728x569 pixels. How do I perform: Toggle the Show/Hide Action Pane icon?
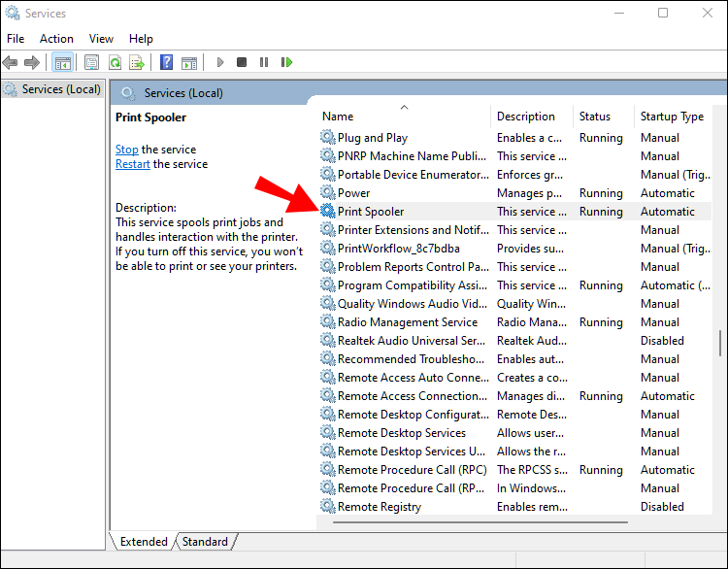pyautogui.click(x=189, y=62)
